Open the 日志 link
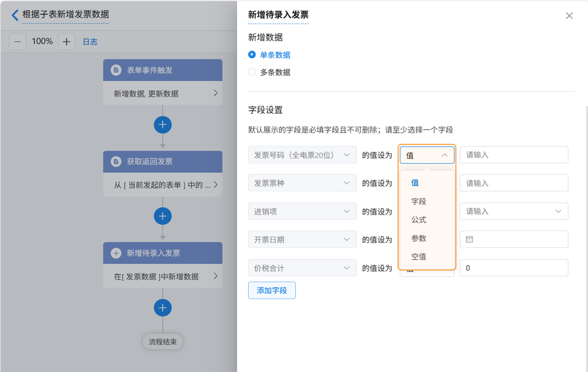Screen dimensions: 588x372 pyautogui.click(x=90, y=42)
